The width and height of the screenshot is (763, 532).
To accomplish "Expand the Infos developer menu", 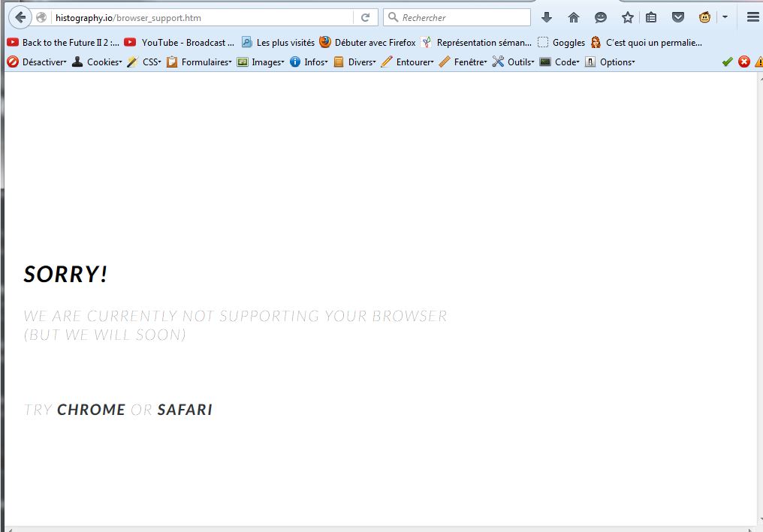I will tap(309, 62).
